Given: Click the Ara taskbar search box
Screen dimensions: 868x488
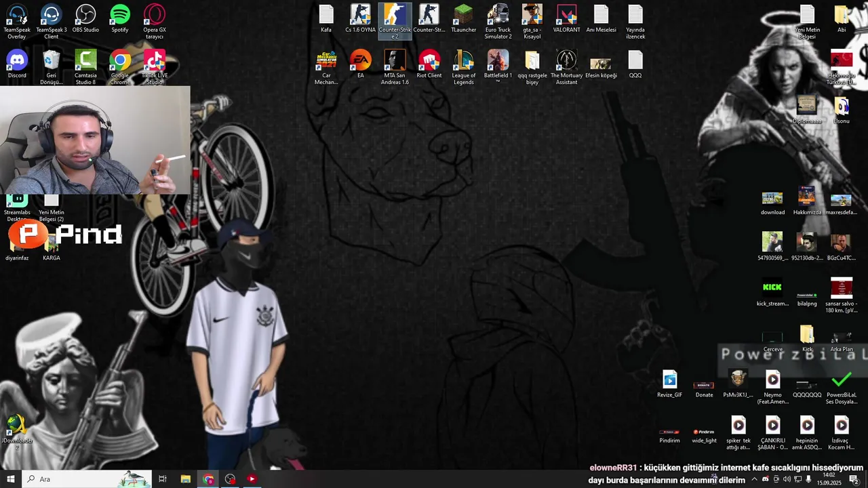Looking at the screenshot, I should (87, 479).
